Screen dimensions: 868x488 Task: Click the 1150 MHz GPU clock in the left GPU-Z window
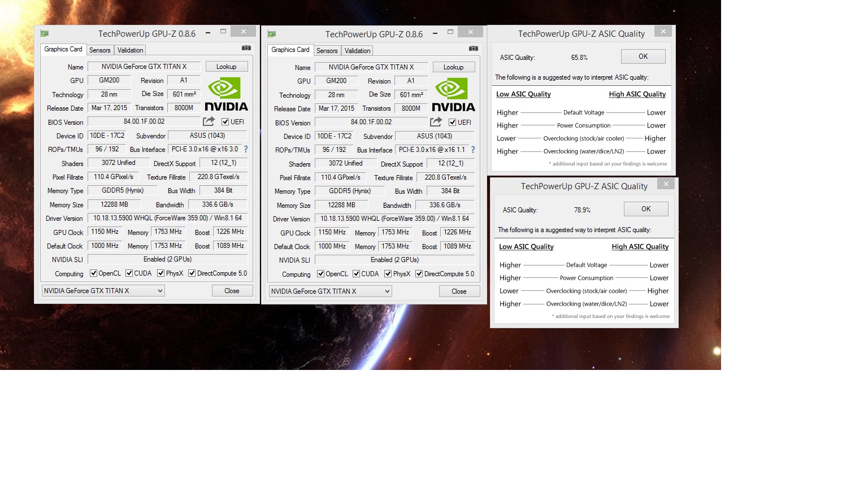click(105, 232)
